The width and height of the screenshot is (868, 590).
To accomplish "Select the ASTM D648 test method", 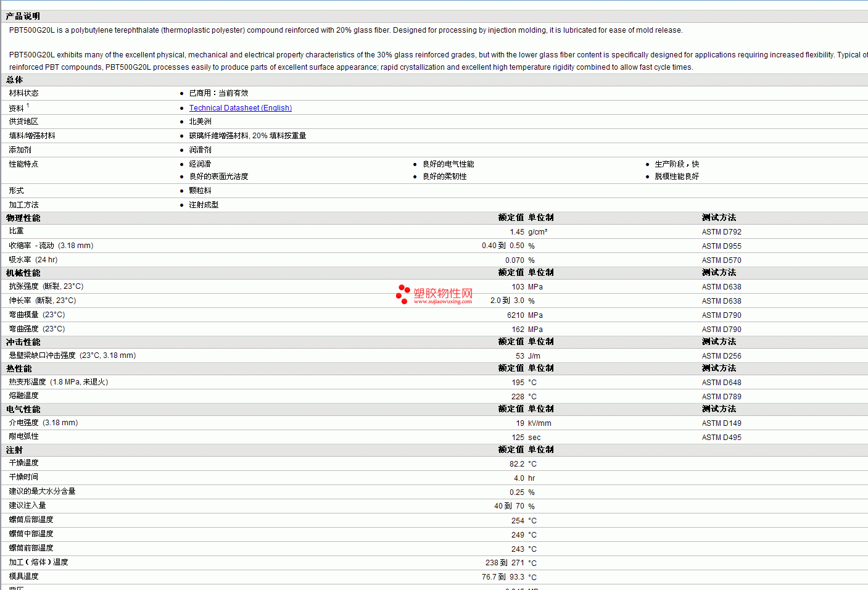I will (722, 383).
